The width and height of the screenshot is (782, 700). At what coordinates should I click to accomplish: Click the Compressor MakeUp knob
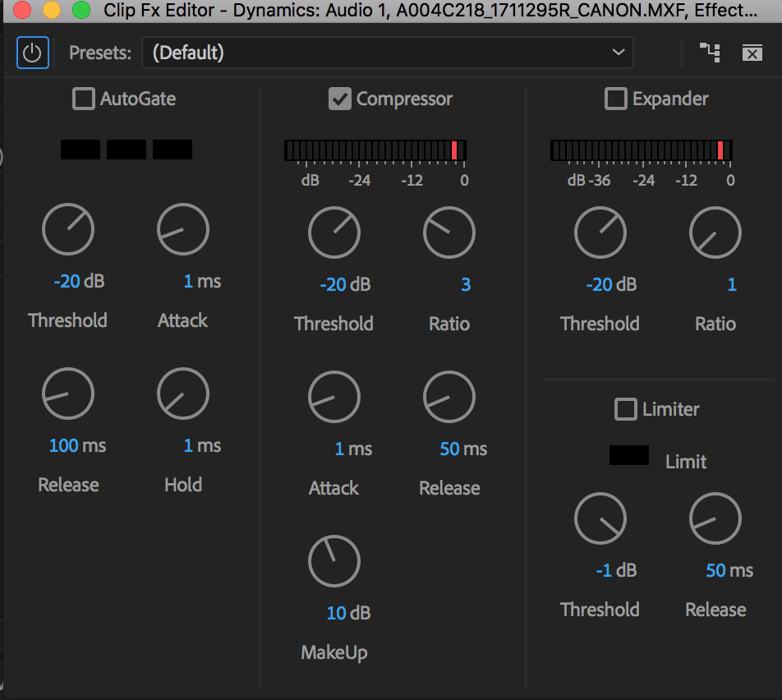pos(334,561)
